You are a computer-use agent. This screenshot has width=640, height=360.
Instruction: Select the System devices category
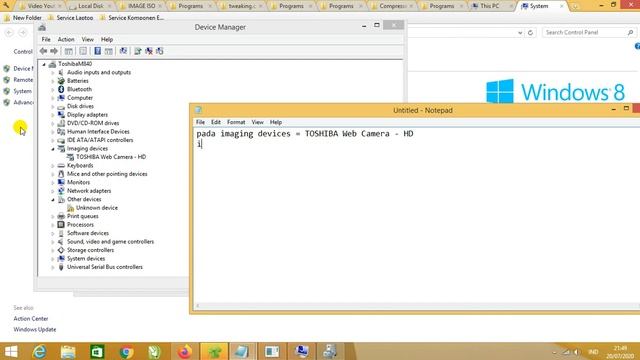click(x=86, y=258)
